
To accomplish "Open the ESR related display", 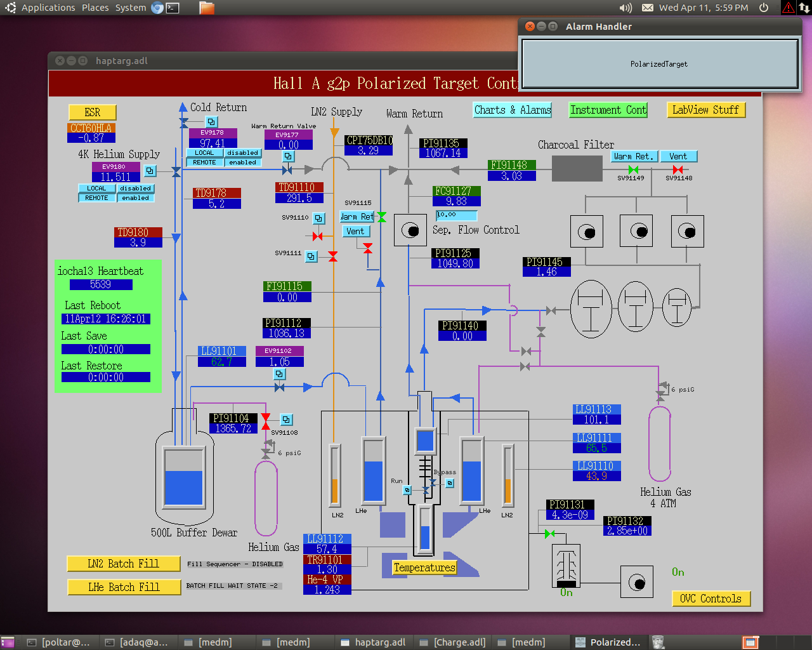I will [93, 112].
